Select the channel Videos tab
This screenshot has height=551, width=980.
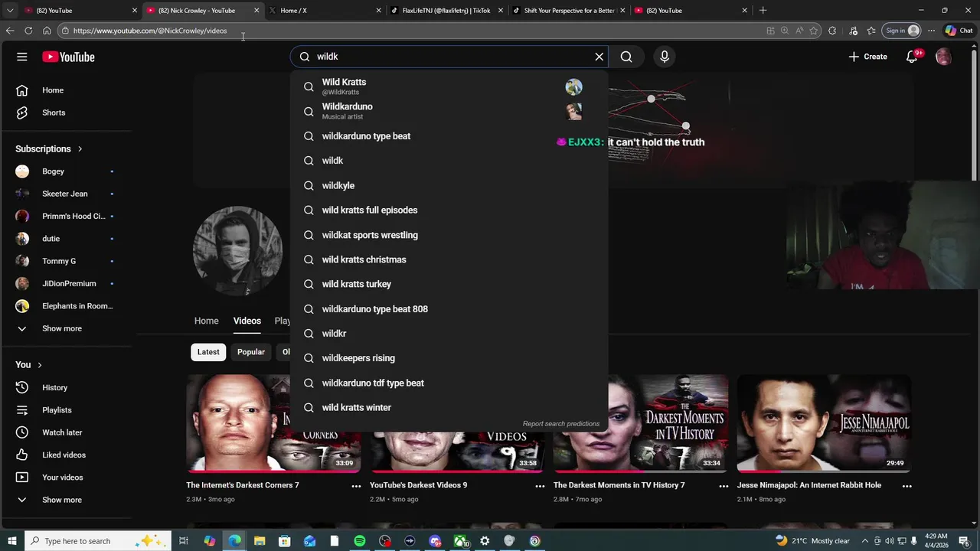click(x=247, y=321)
